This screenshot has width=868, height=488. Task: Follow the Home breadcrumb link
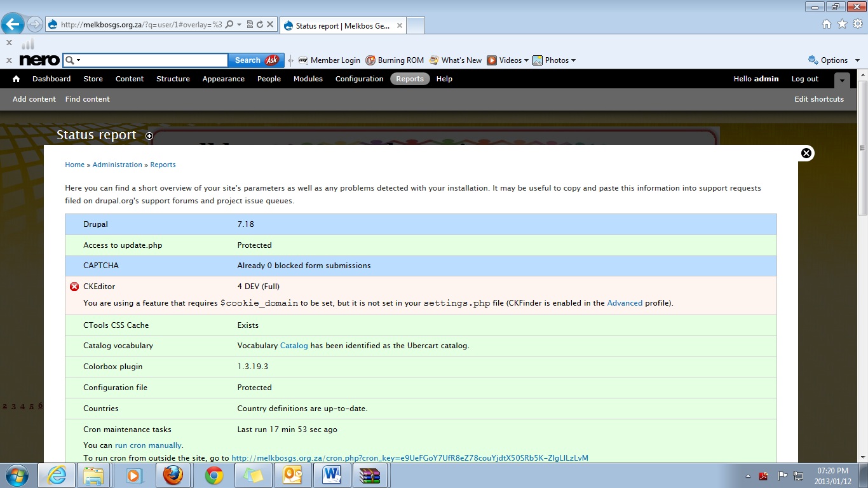point(74,165)
